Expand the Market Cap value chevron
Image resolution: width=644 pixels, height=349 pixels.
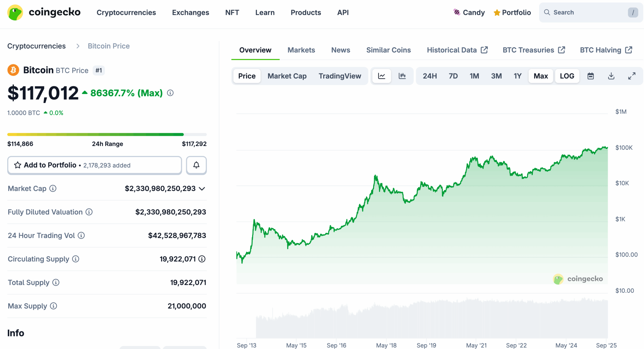(202, 189)
